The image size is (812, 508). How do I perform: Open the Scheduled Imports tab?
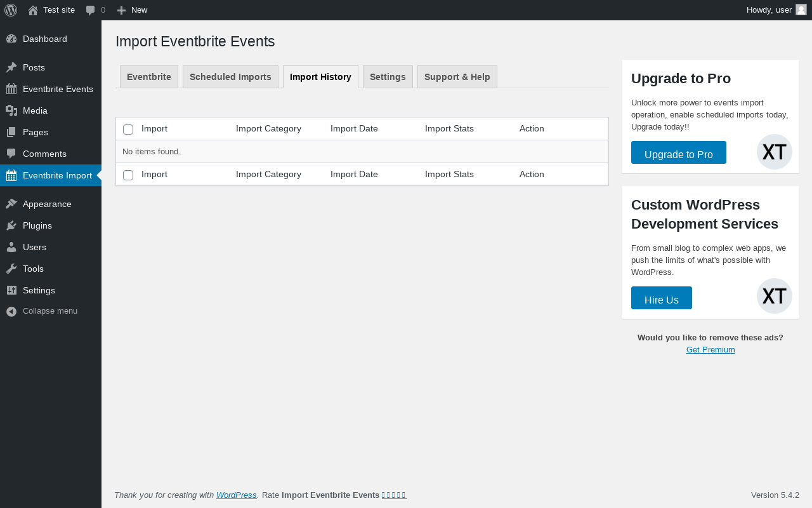(x=230, y=77)
